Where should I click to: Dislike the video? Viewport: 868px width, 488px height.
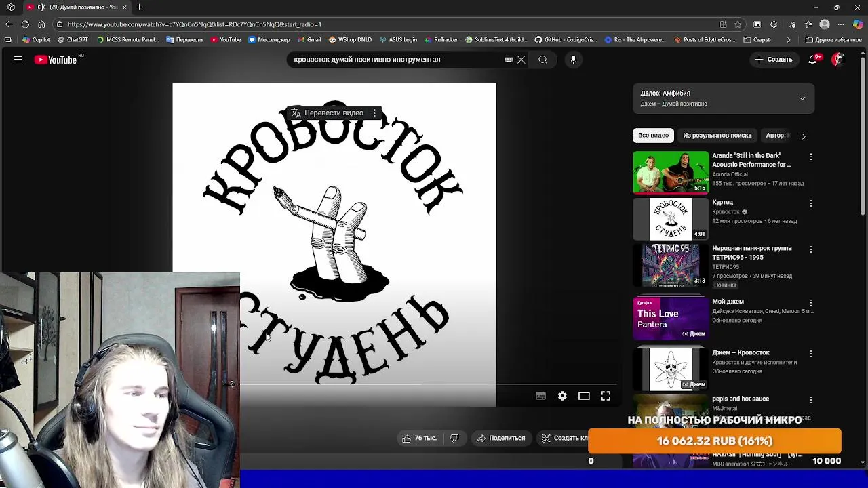point(454,439)
